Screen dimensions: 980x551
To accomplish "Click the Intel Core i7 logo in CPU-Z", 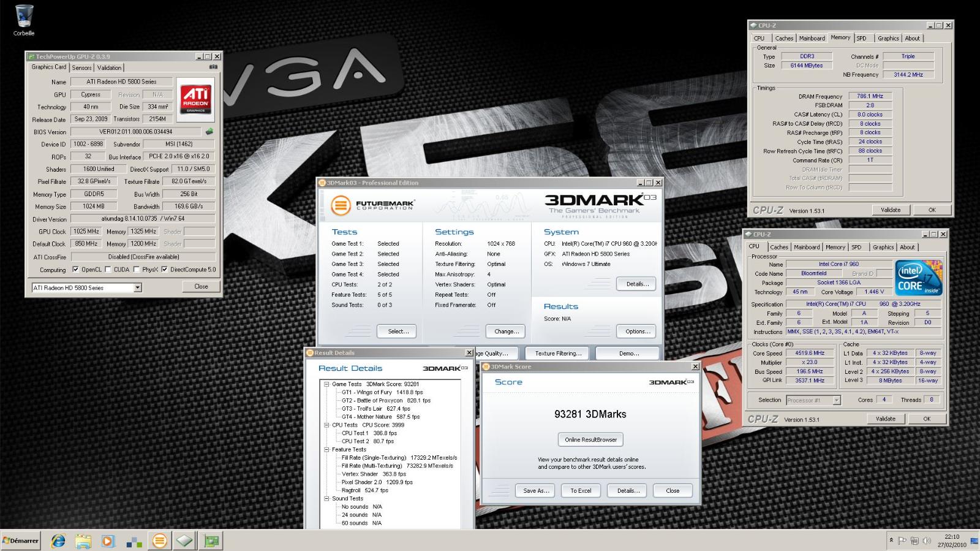I will coord(919,279).
